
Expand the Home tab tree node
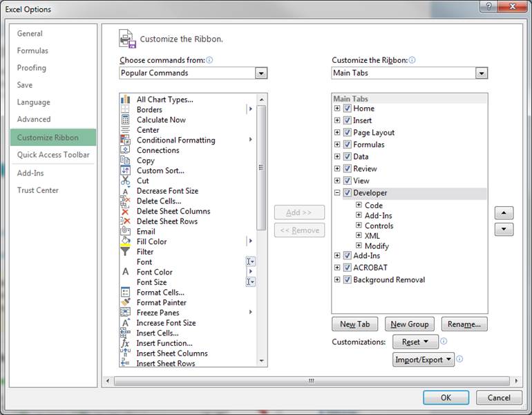tap(337, 109)
